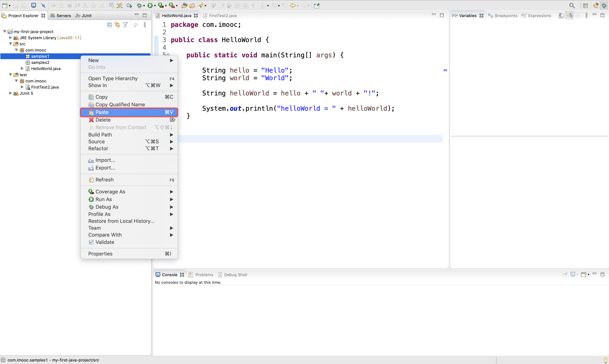Collapse the test source folder node
Viewport: 609px width, 364px height.
(10, 75)
